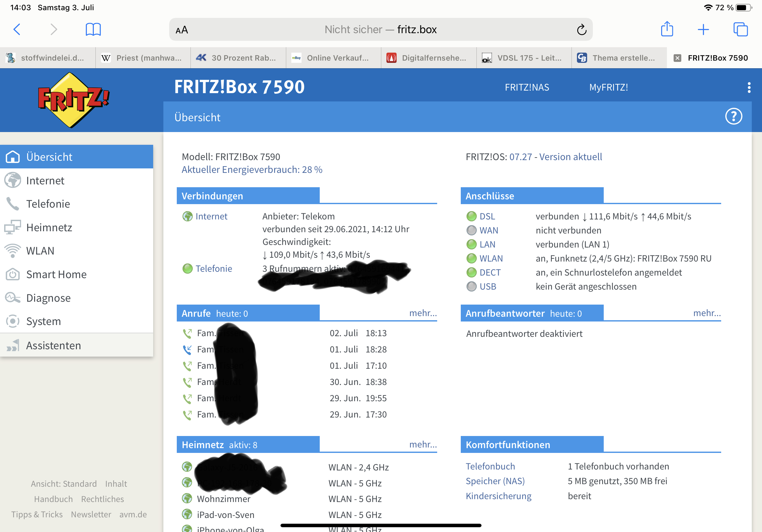Viewport: 762px width, 532px height.
Task: Open the Smart Home sidebar item
Action: click(x=56, y=275)
